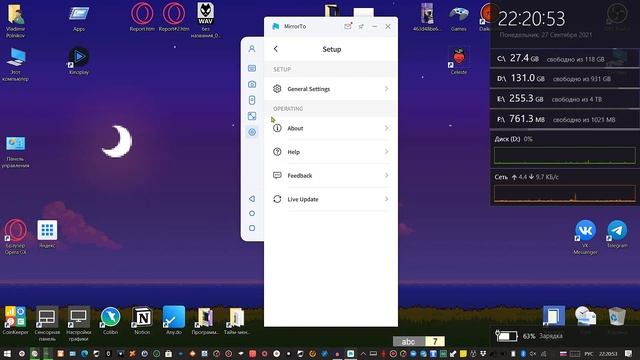The height and width of the screenshot is (360, 640).
Task: Open the notification center in taskbar
Action: tap(628, 353)
